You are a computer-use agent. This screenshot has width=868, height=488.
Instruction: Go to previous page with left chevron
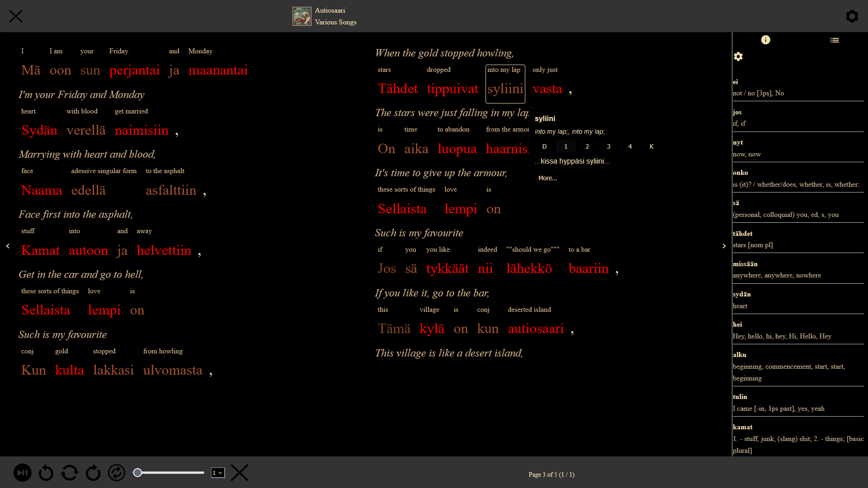[8, 246]
